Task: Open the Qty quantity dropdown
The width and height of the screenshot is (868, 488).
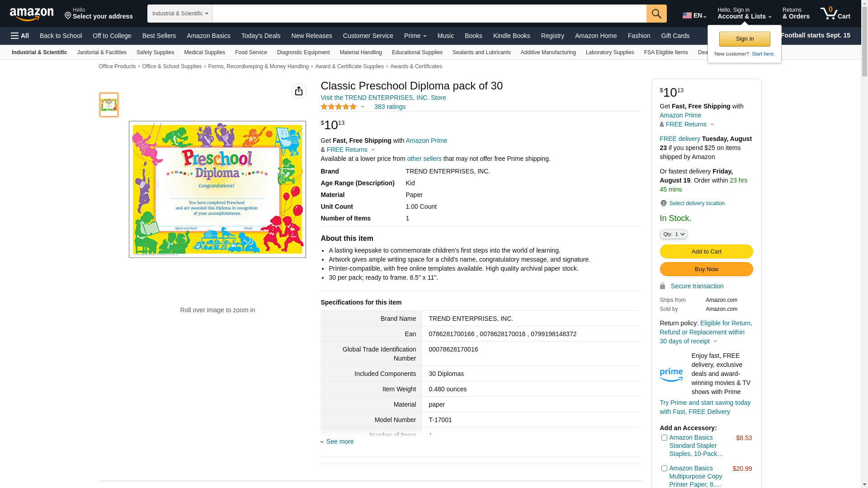Action: [674, 234]
